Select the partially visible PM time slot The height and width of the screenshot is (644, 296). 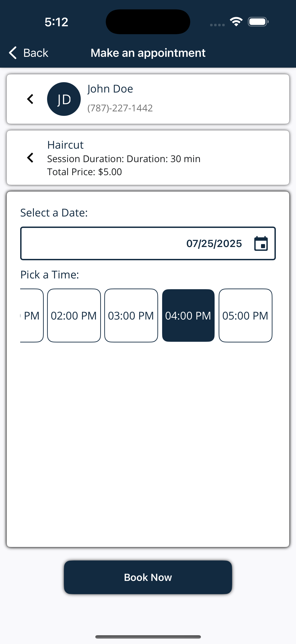[x=32, y=315]
